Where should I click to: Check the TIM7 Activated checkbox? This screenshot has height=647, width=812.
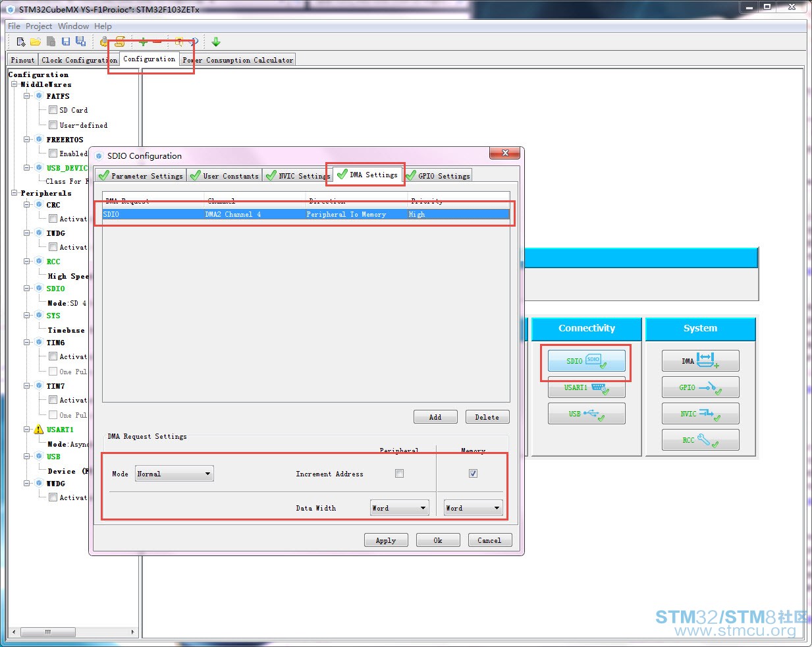tap(53, 399)
